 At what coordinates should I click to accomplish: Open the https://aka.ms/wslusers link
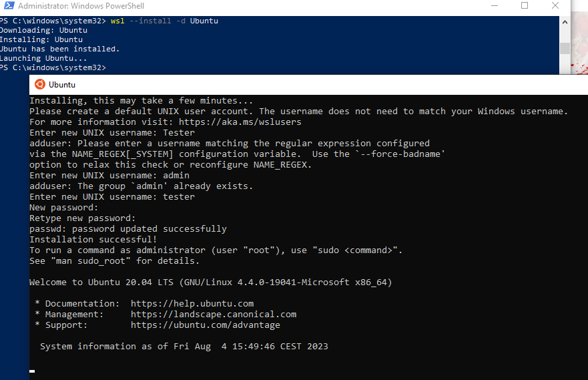click(240, 122)
